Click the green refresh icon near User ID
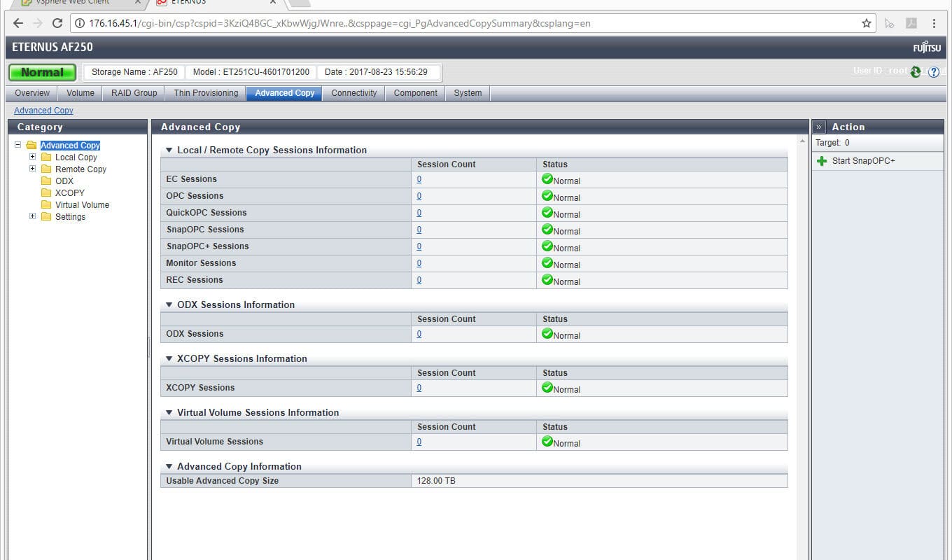The height and width of the screenshot is (560, 952). pos(916,72)
